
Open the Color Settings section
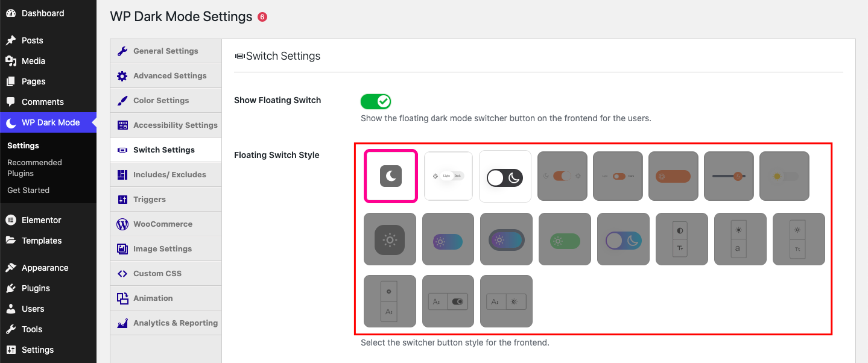[165, 100]
